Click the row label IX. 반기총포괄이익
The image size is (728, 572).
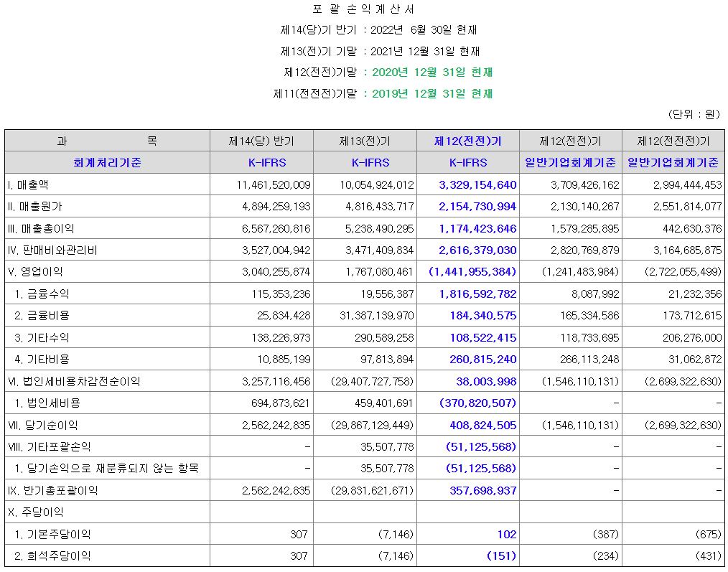click(x=53, y=490)
